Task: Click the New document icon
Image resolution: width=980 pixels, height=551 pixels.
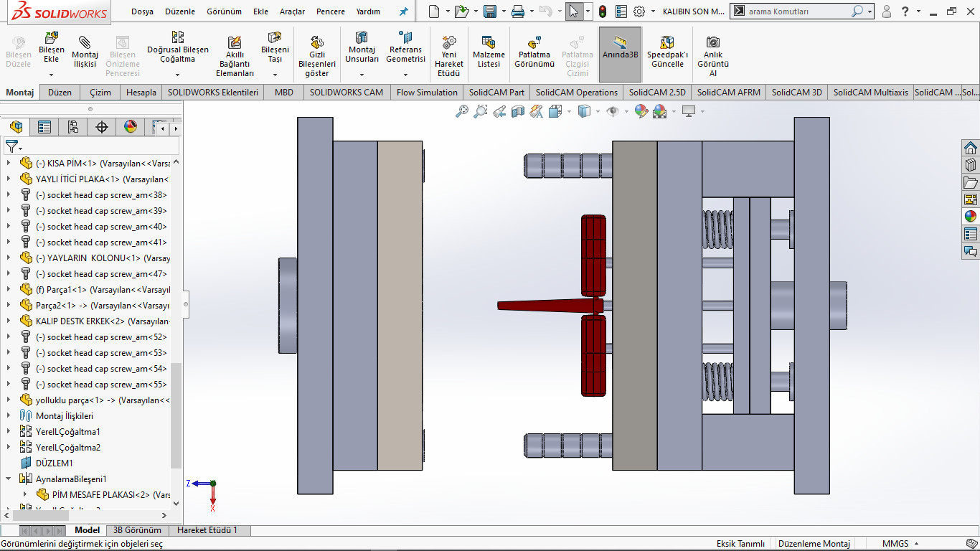Action: point(433,11)
